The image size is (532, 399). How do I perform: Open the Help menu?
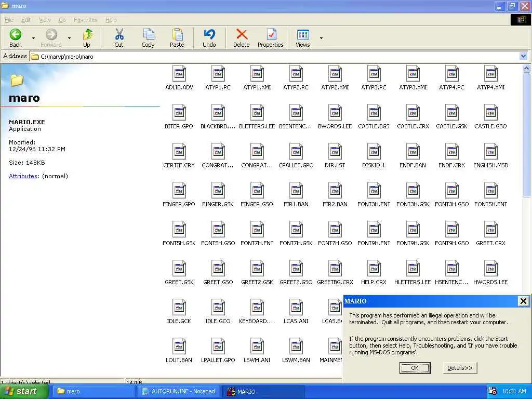pos(111,20)
